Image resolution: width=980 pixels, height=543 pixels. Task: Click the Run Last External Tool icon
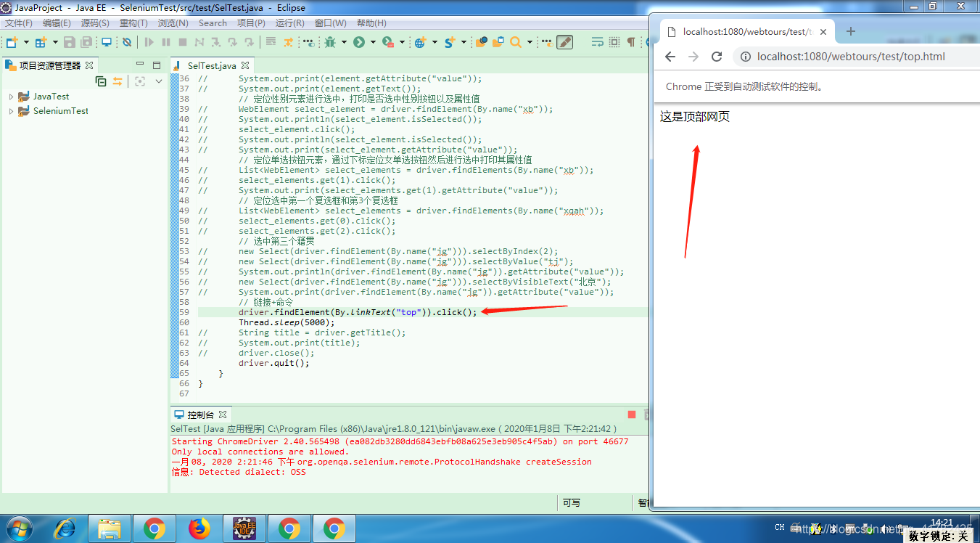388,42
